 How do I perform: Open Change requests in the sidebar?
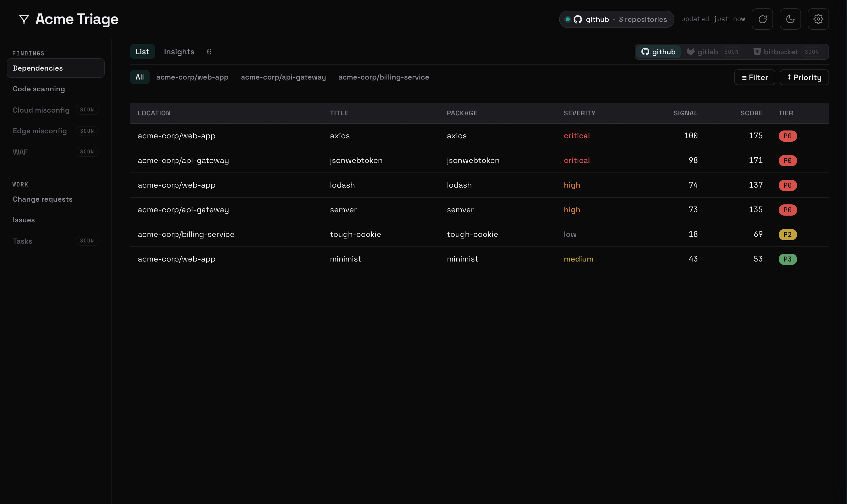tap(56, 199)
